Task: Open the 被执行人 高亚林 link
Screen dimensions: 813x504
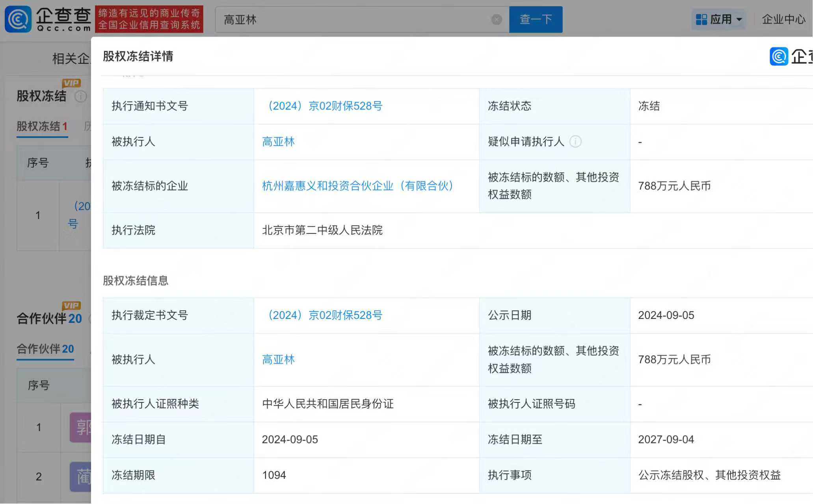Action: [278, 142]
